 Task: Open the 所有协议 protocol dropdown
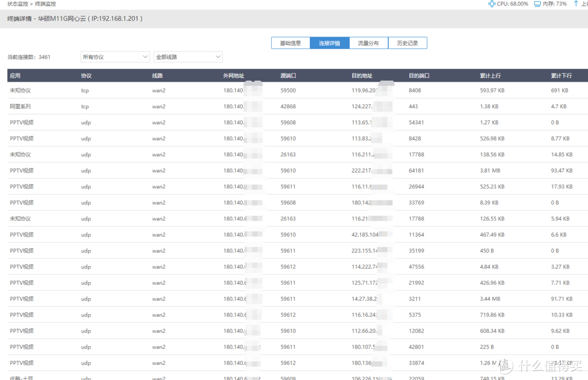pos(115,57)
